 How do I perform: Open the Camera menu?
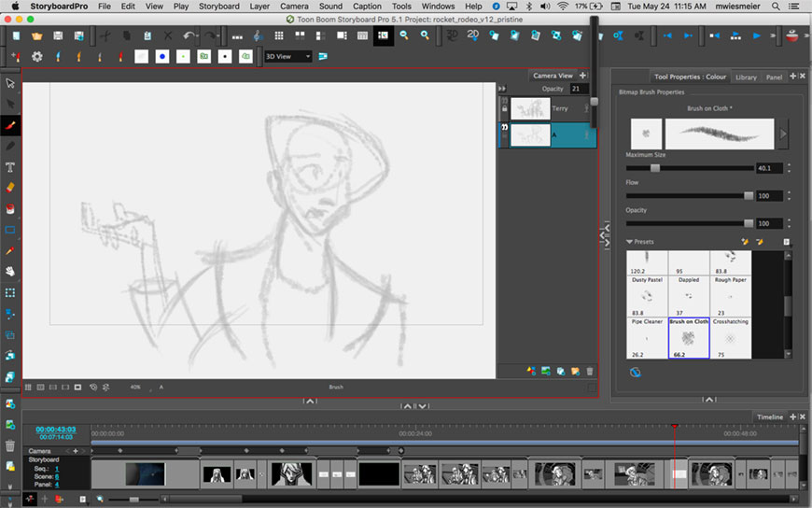click(x=294, y=7)
